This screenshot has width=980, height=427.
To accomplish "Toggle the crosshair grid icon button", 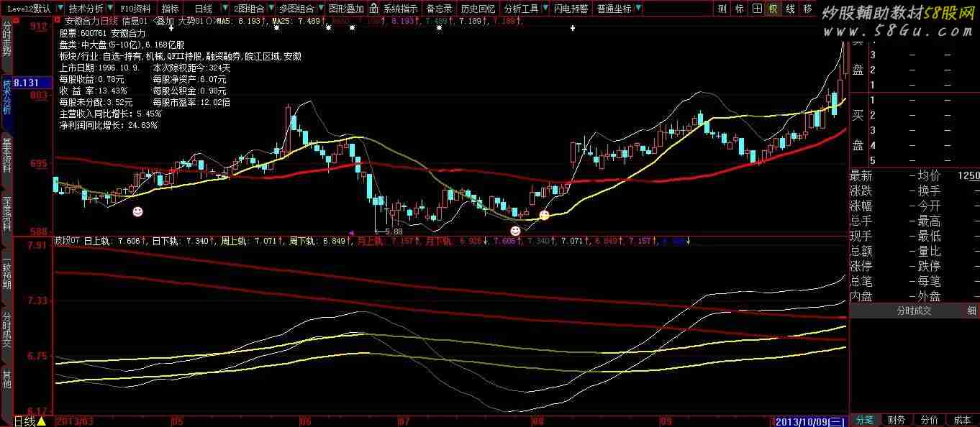I will [757, 9].
